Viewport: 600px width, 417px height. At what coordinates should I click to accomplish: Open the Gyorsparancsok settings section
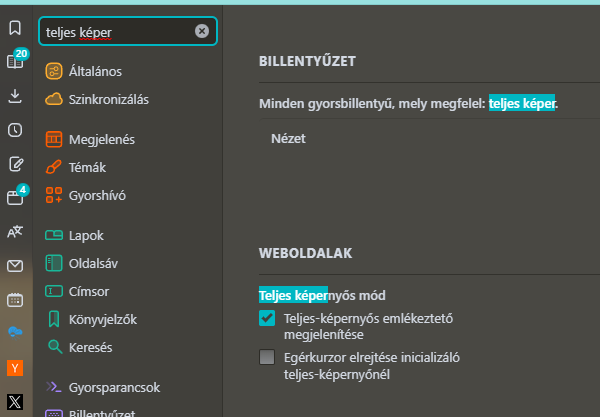[114, 386]
